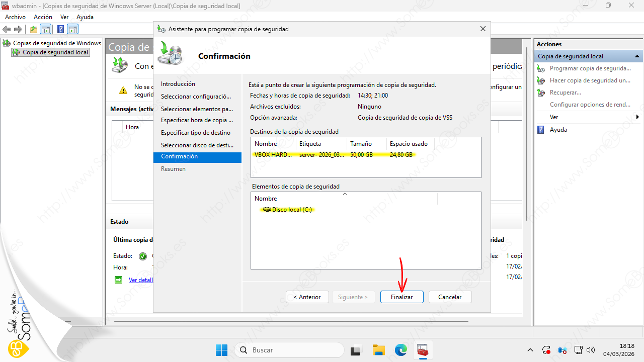Go back with the Anterior button
This screenshot has height=362, width=644.
point(307,297)
